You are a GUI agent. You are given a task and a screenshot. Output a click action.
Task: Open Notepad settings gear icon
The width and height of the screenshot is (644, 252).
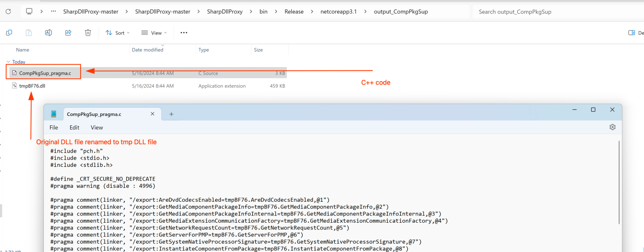[612, 127]
